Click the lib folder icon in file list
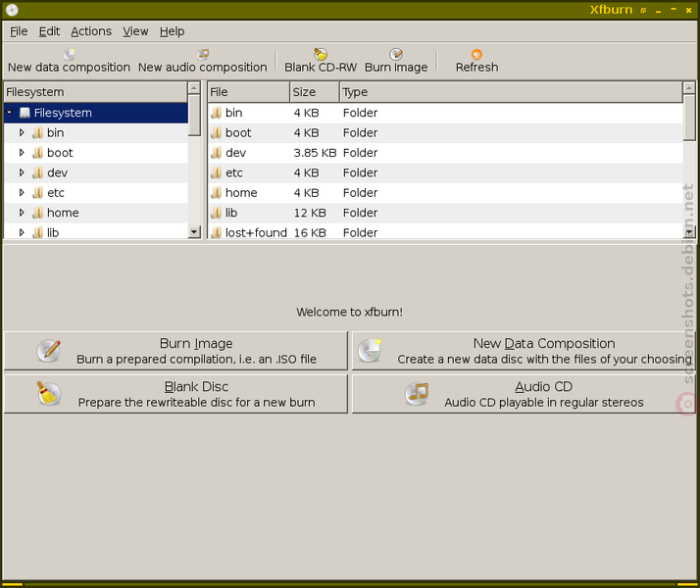 [x=216, y=213]
